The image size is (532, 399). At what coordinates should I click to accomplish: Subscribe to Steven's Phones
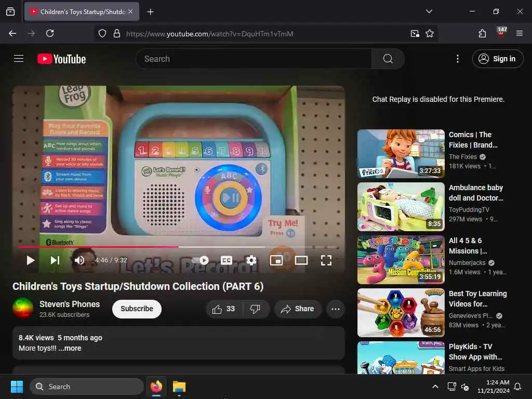[x=137, y=309]
